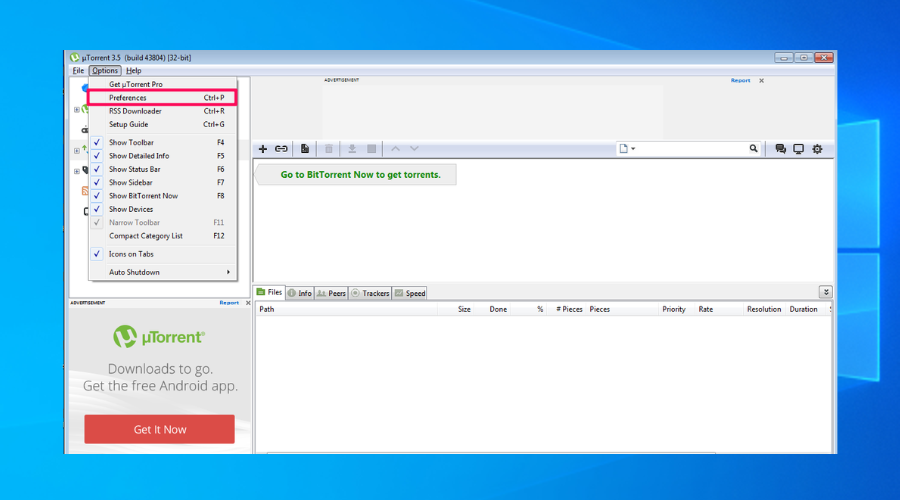
Task: Switch to the Files tab
Action: coord(270,292)
